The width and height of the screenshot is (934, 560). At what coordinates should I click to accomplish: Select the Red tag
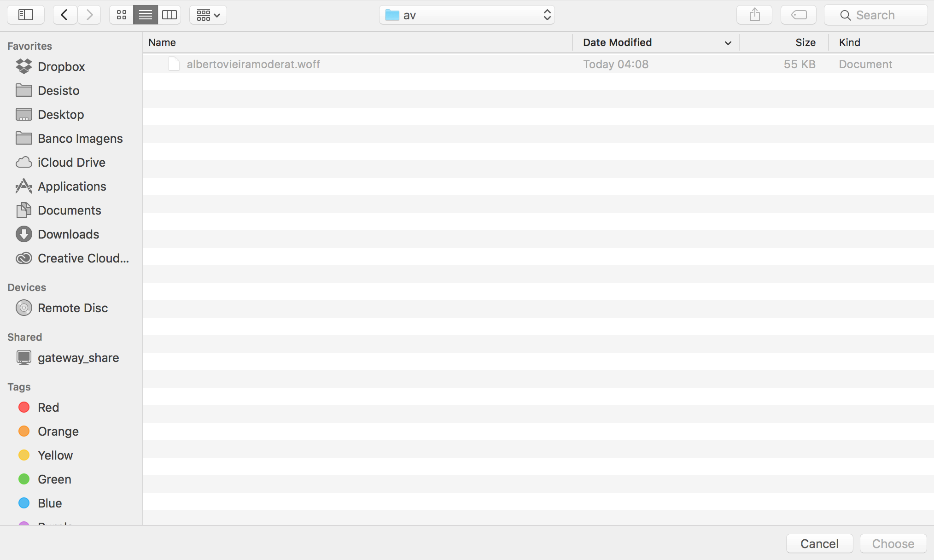pyautogui.click(x=48, y=408)
